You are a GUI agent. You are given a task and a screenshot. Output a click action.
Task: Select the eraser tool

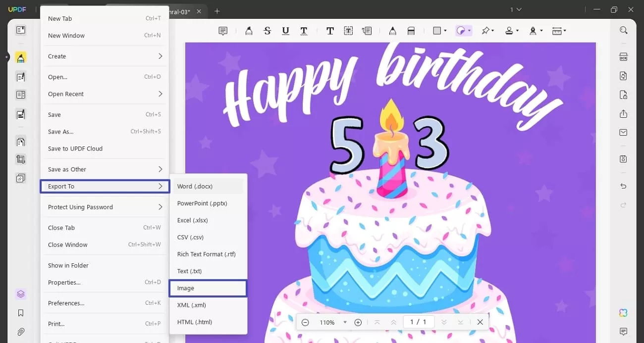point(411,31)
